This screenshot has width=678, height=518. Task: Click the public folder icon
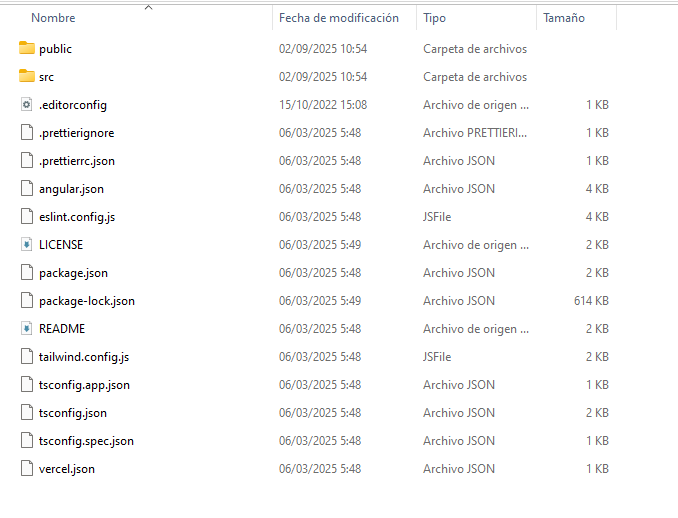pos(27,48)
